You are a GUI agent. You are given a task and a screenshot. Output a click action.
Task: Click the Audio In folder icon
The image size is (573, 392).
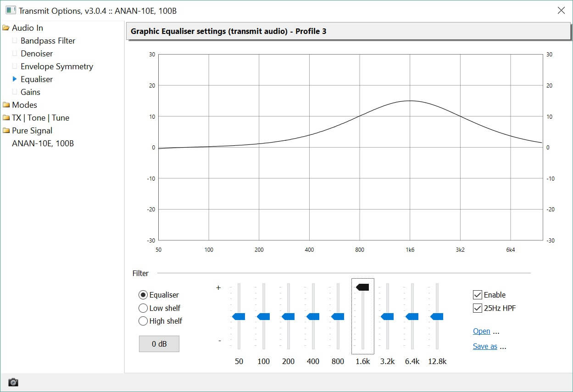[6, 28]
